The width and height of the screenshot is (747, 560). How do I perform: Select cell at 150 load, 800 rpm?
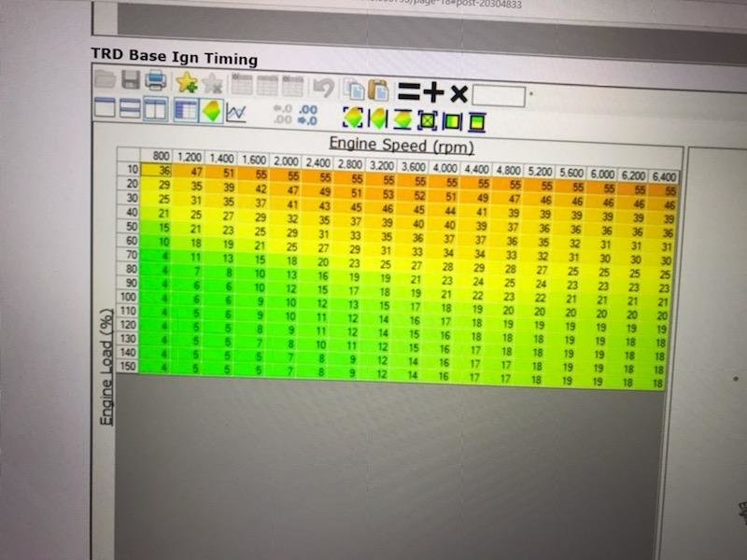[x=156, y=367]
